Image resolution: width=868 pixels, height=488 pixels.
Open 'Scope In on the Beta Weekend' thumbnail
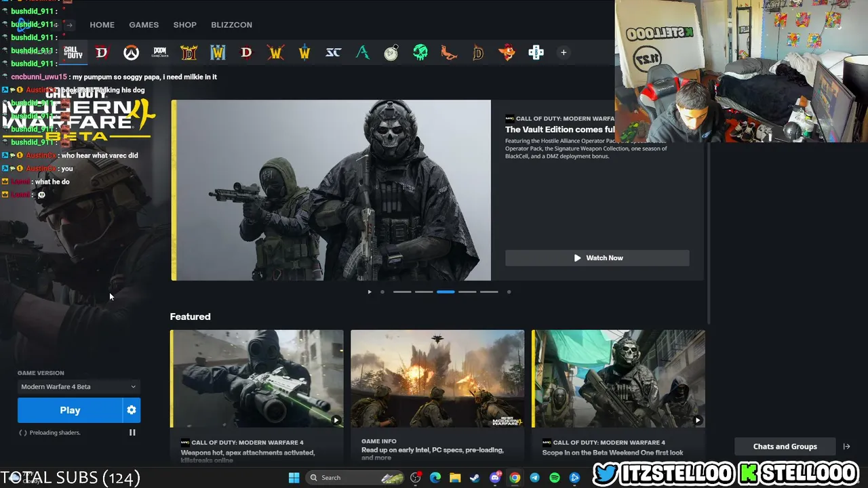coord(618,379)
